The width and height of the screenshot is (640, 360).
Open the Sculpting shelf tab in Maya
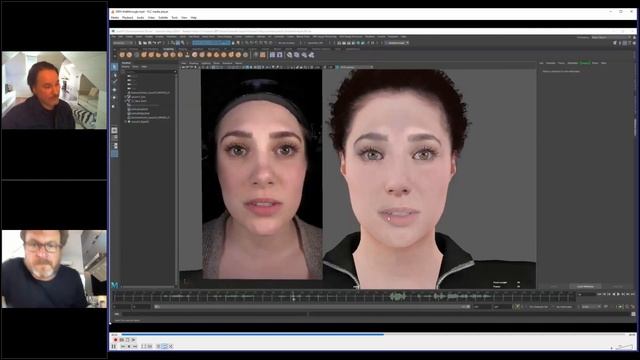point(168,49)
